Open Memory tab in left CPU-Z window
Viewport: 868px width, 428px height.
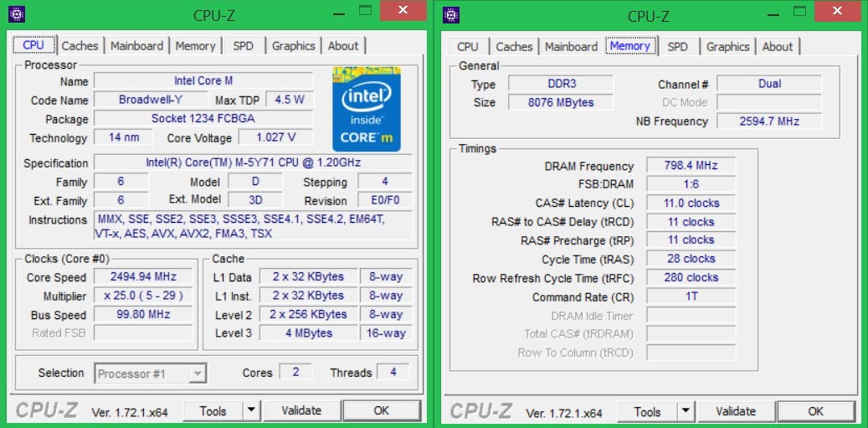point(195,46)
